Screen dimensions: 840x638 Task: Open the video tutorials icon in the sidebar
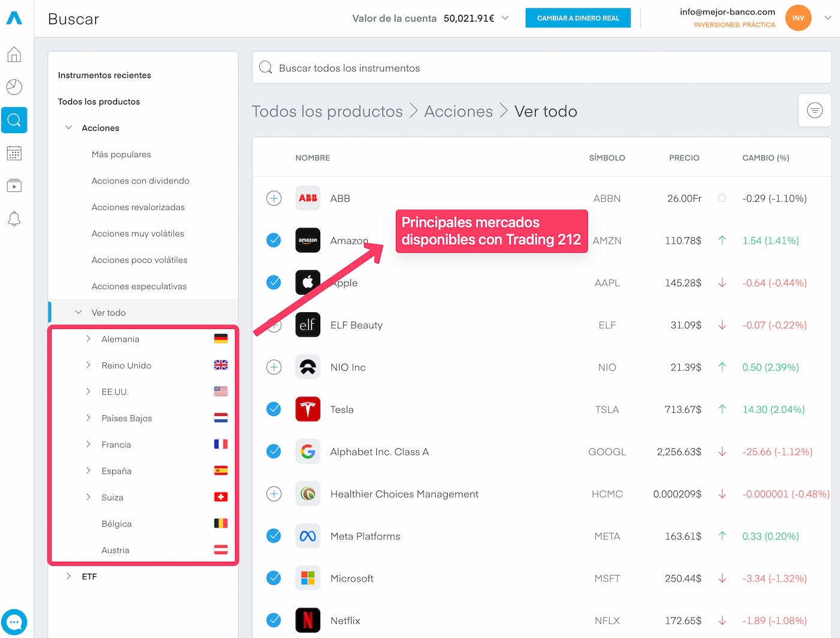point(14,185)
